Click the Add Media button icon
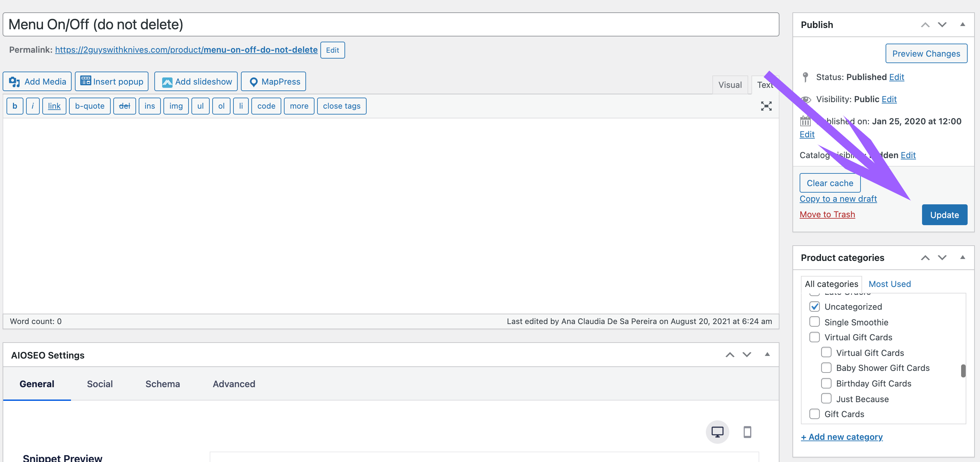 pos(14,82)
